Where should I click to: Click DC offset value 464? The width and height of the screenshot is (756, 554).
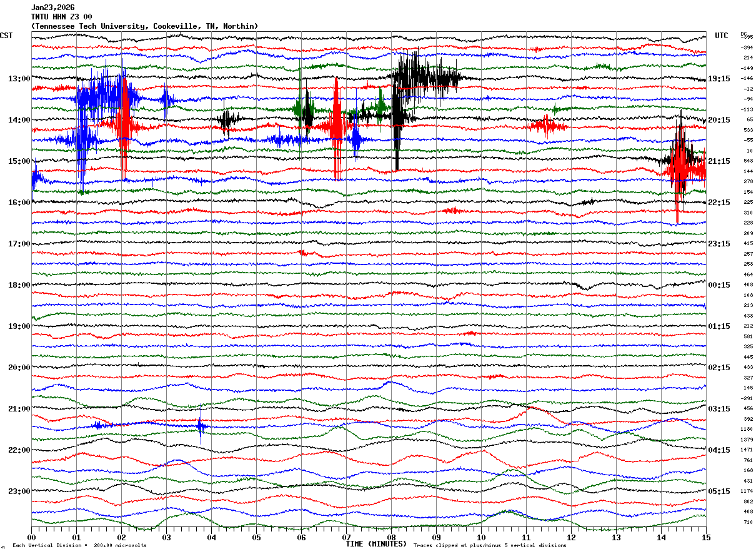click(x=749, y=274)
